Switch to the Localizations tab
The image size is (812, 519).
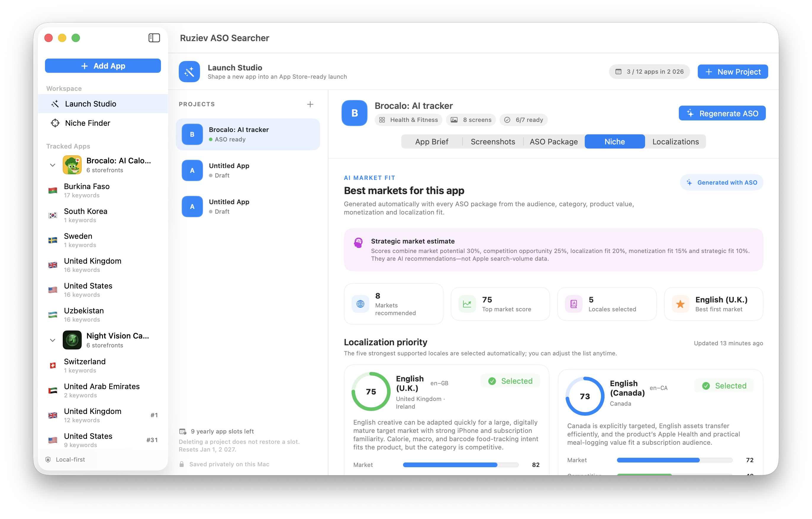[x=675, y=142]
